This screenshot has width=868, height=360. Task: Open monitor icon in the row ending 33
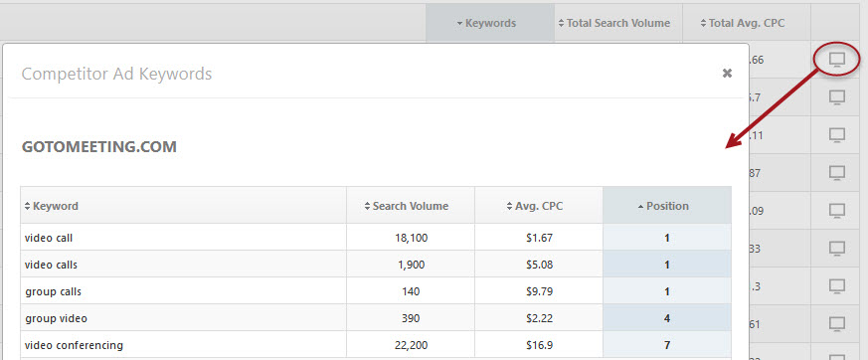(x=837, y=249)
